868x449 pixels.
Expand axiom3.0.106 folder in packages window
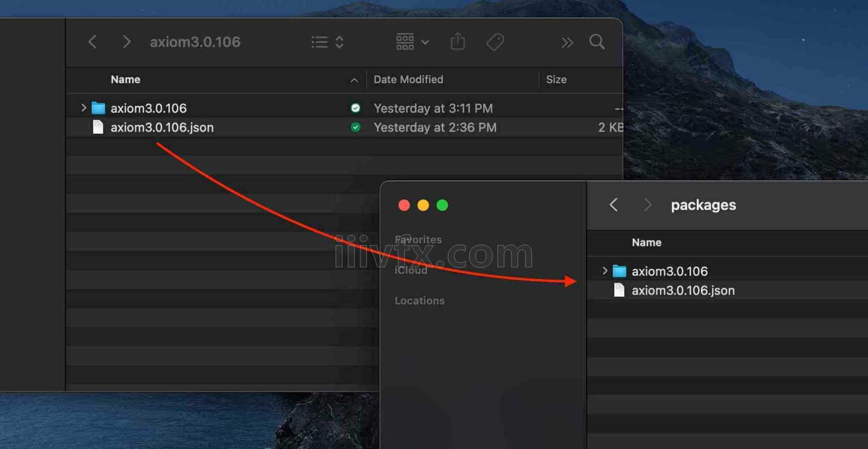[605, 271]
